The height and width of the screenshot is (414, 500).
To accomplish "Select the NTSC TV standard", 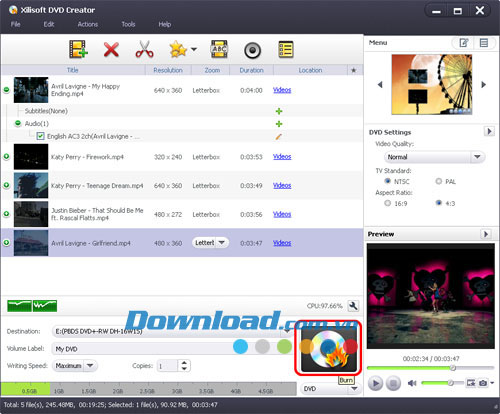I will click(x=387, y=181).
